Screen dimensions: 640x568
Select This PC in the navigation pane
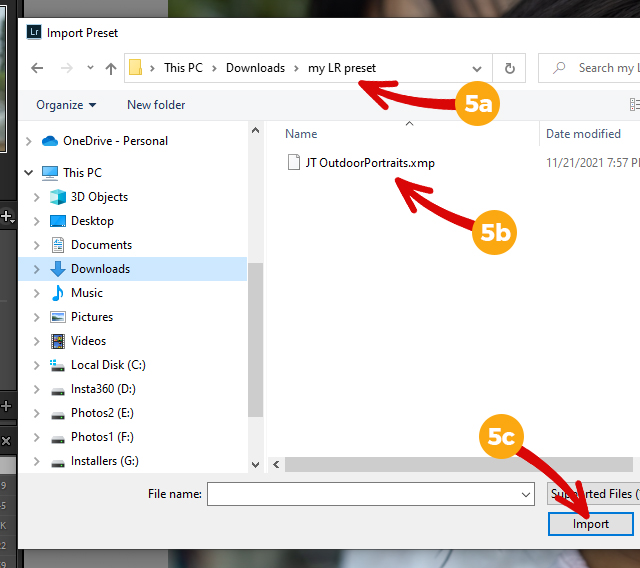(82, 173)
